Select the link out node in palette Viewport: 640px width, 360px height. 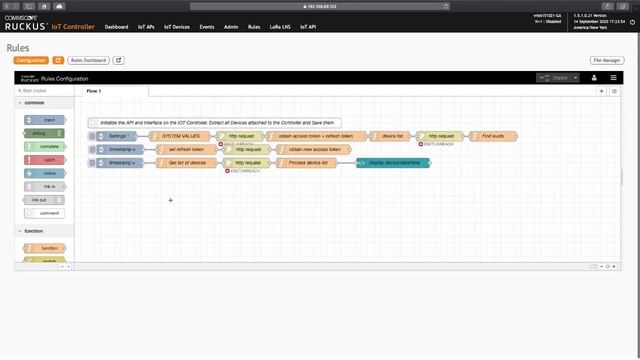pyautogui.click(x=44, y=200)
